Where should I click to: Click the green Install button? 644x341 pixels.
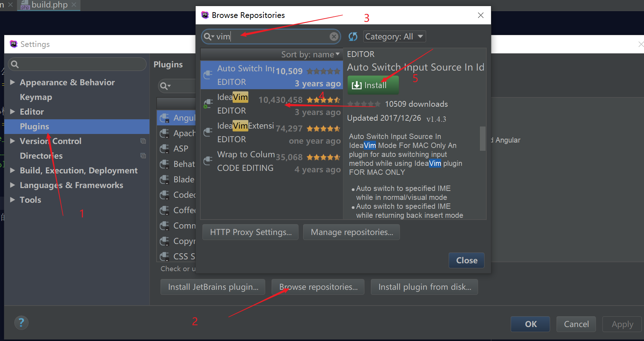(373, 85)
